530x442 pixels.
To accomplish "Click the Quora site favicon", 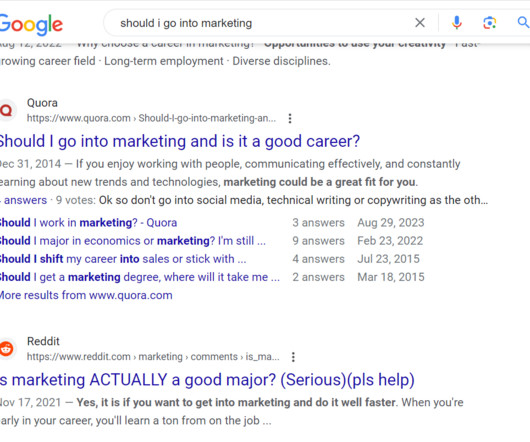I will coord(7,110).
